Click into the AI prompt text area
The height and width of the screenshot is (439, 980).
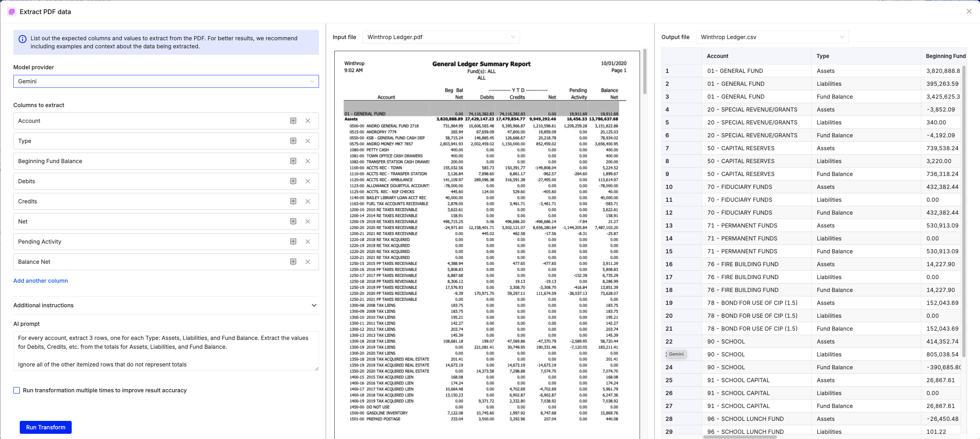click(166, 351)
